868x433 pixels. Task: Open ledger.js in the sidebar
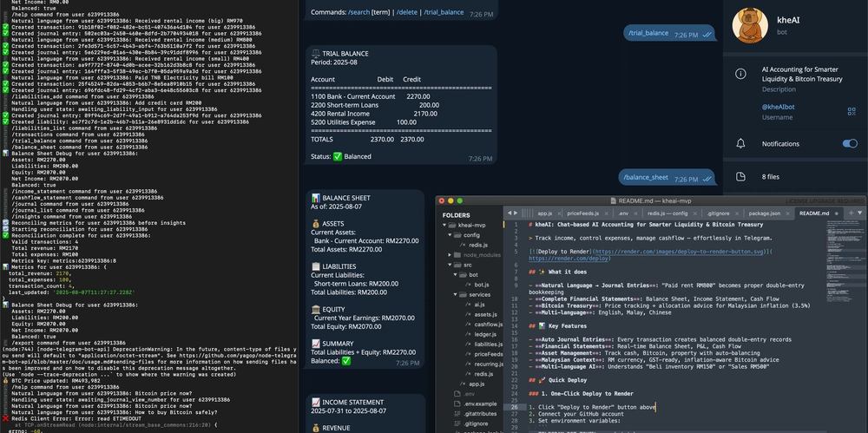485,334
